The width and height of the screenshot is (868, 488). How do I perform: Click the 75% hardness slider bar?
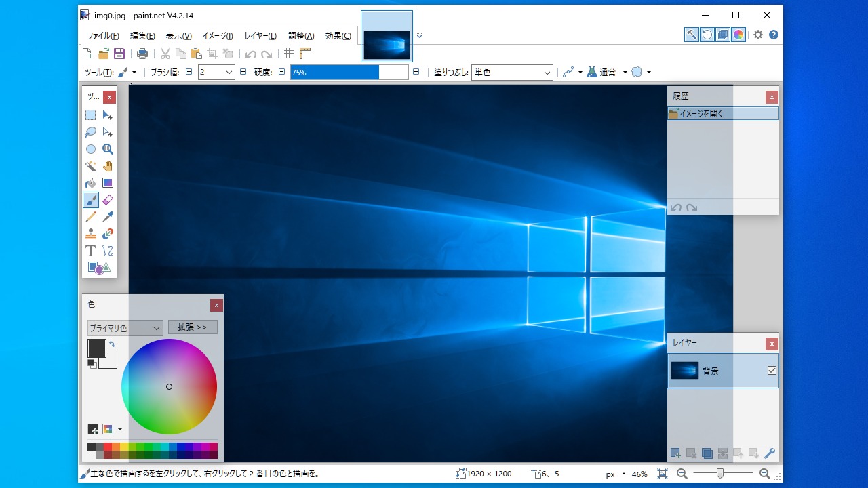click(349, 72)
